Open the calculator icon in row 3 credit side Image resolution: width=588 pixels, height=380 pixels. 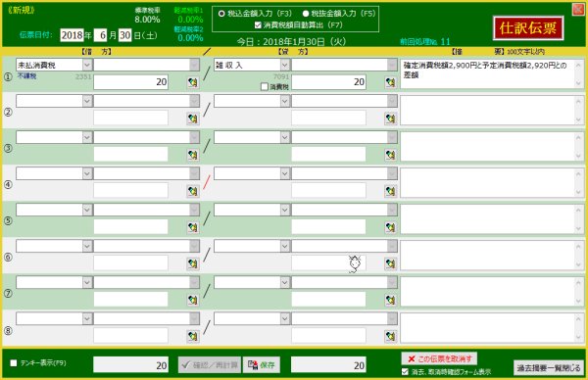pyautogui.click(x=390, y=155)
